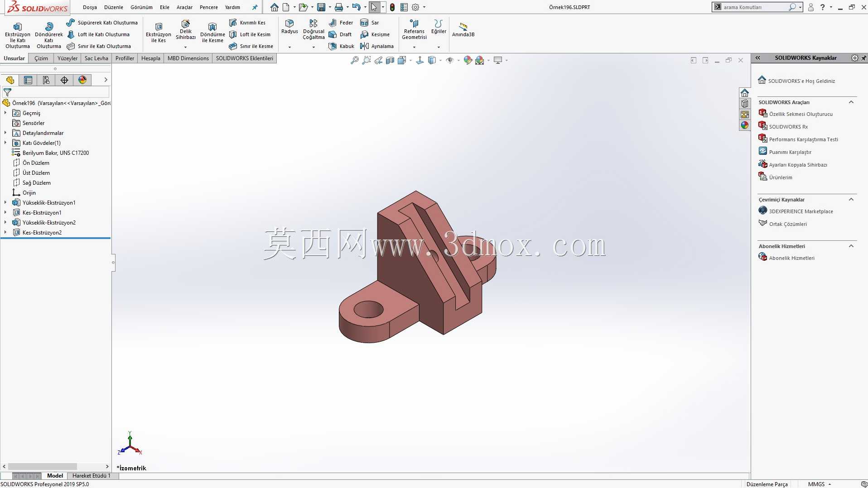Open Ayarları Kopyala Sihirbazı link
Viewport: 868px width, 488px height.
(x=798, y=165)
